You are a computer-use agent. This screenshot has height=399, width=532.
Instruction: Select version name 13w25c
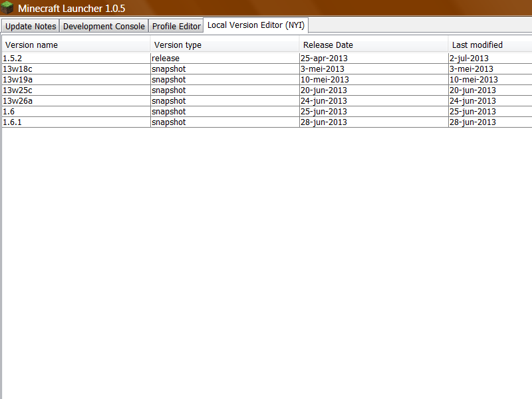click(76, 90)
